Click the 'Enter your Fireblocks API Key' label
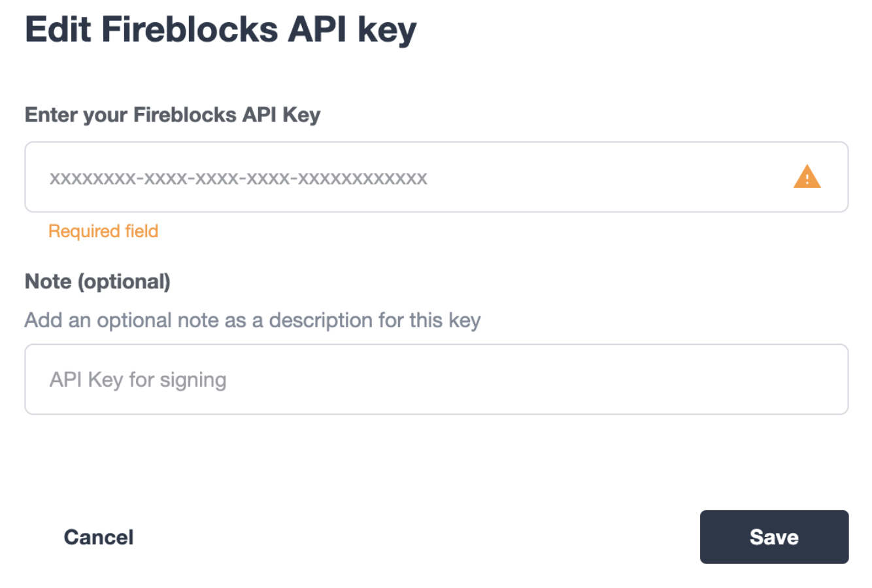Viewport: 872px width, 588px height. pos(172,114)
